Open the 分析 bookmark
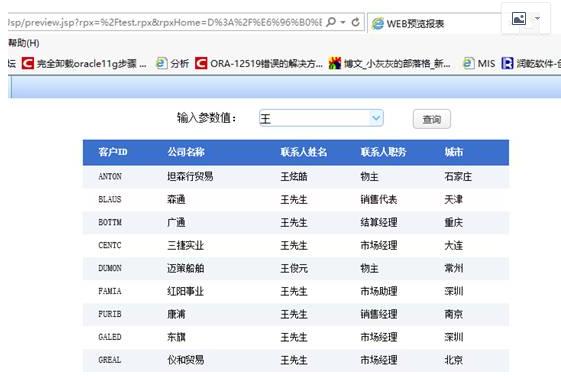The width and height of the screenshot is (561, 376). coord(172,64)
